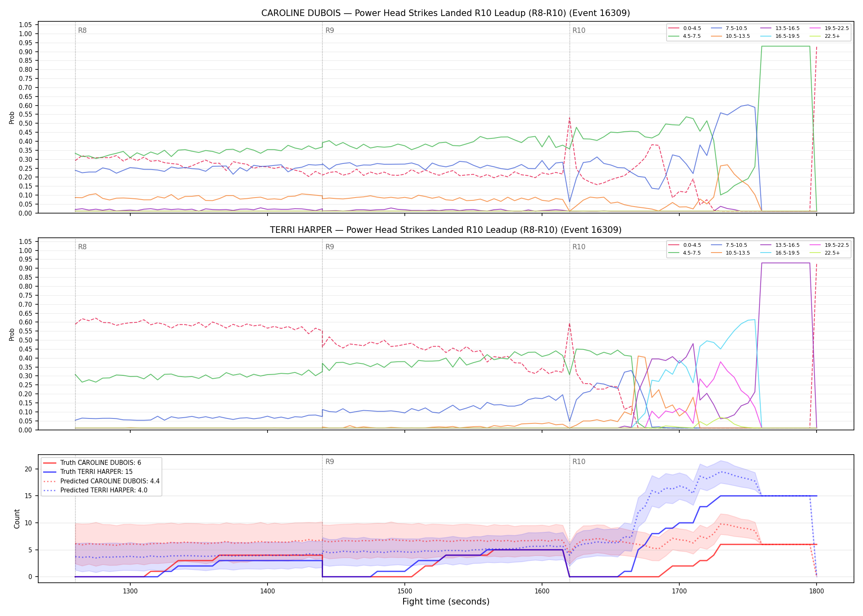This screenshot has width=863, height=616.
Task: Click the 1700 x-axis tick label
Action: (x=679, y=591)
